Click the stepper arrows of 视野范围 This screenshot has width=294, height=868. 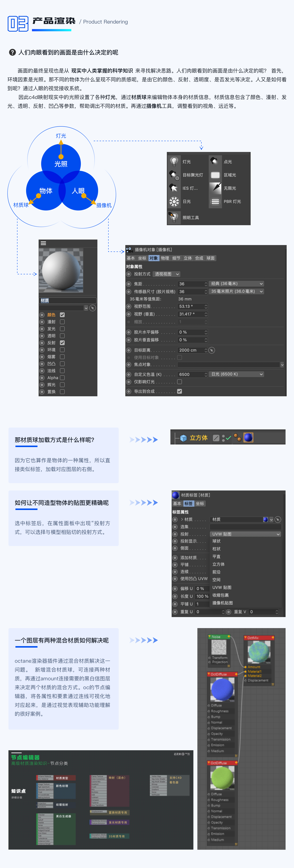[x=206, y=306]
